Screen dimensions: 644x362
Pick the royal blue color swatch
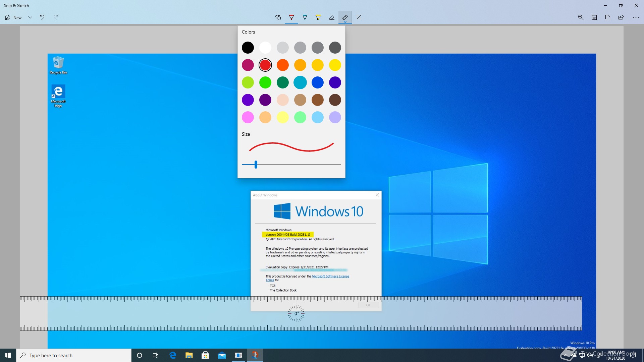coord(318,82)
